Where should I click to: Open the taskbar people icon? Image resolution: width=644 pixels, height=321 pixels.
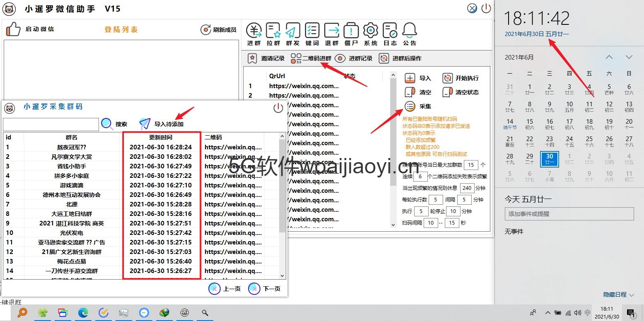coord(533,313)
